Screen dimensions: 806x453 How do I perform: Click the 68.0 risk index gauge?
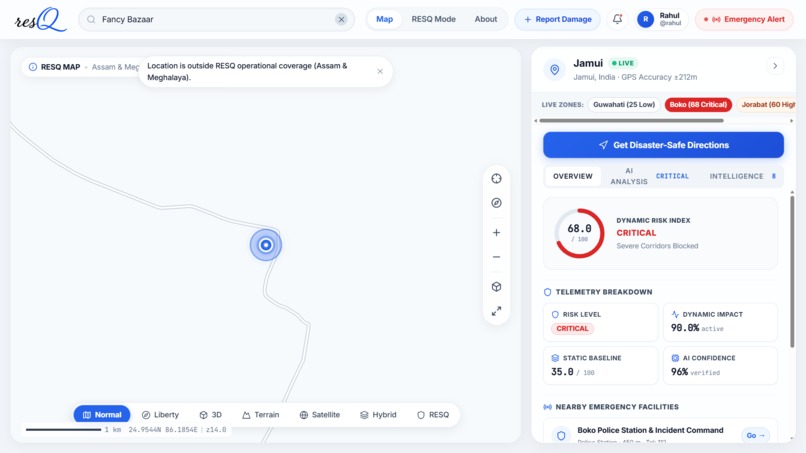coord(579,233)
